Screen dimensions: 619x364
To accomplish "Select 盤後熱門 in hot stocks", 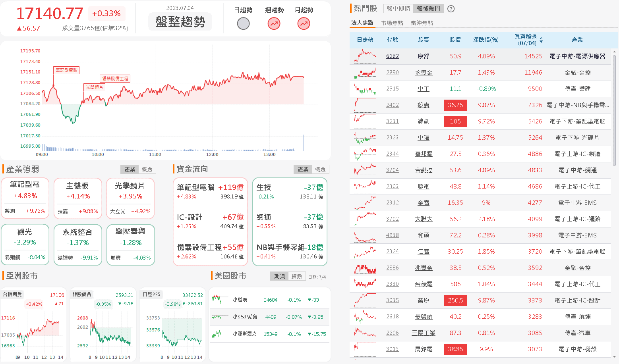I will coord(428,9).
